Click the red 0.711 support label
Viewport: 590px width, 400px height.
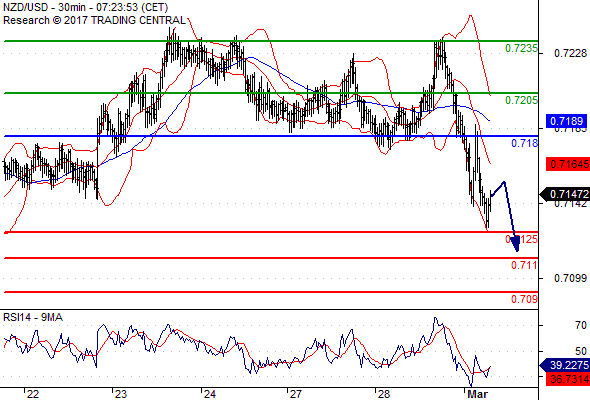point(524,265)
